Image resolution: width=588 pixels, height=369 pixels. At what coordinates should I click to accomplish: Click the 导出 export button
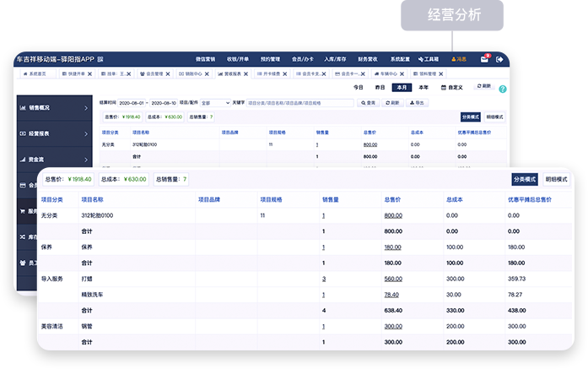[418, 102]
